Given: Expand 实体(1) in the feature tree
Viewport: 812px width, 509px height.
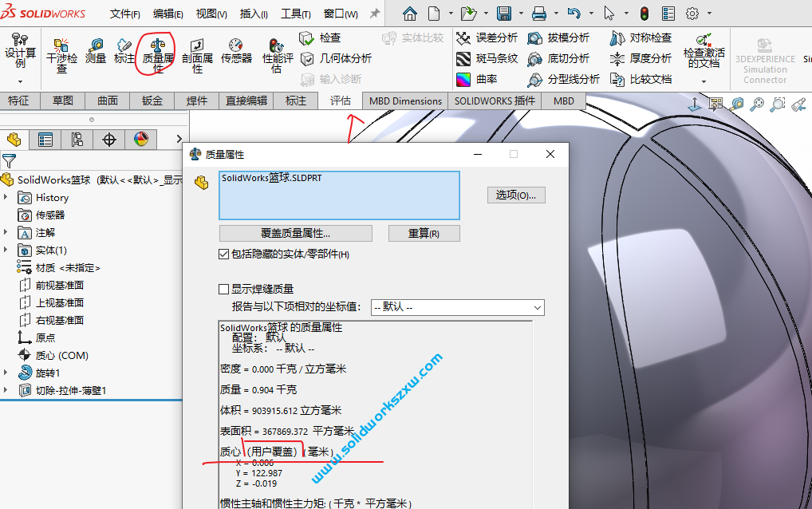Looking at the screenshot, I should point(6,249).
